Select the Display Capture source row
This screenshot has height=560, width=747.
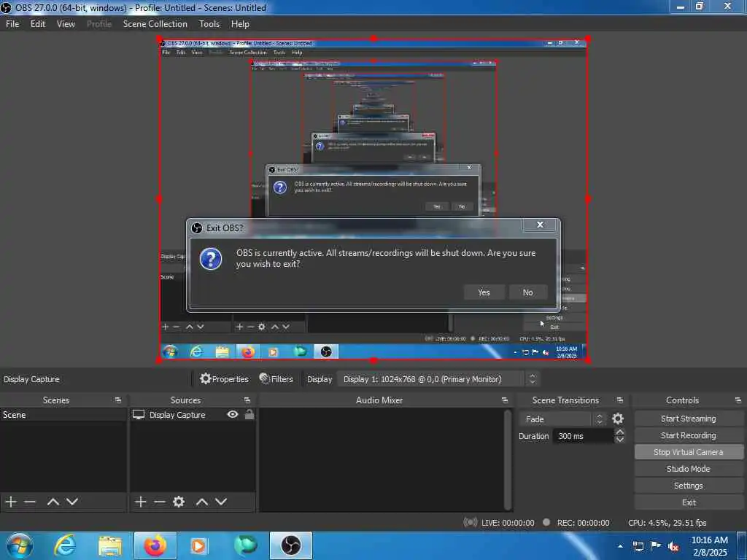[193, 415]
